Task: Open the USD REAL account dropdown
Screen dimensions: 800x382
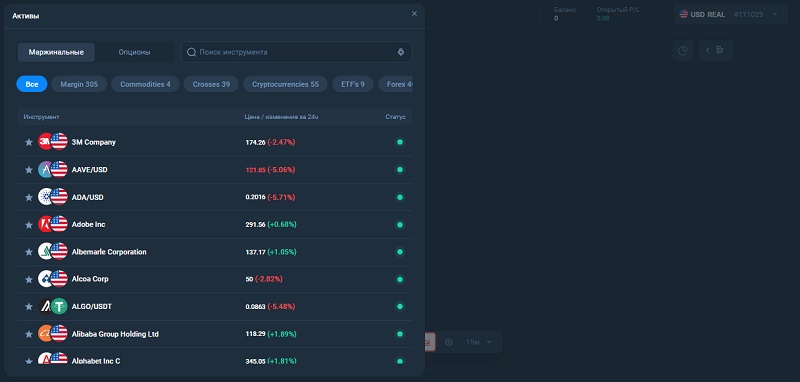Action: point(730,14)
